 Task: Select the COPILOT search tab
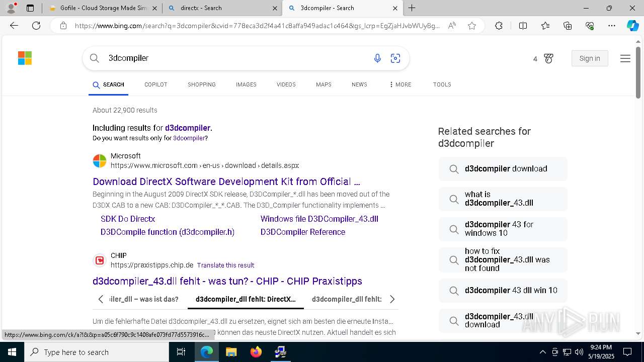click(x=155, y=84)
